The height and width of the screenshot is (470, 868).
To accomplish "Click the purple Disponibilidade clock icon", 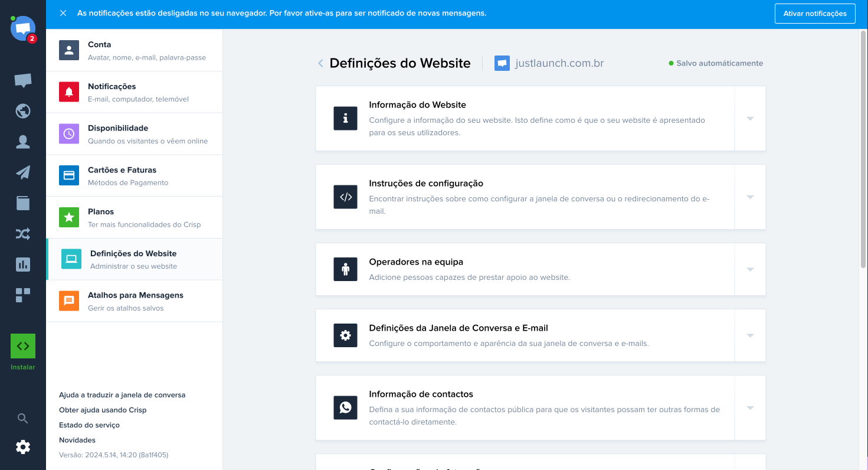I will (x=69, y=134).
